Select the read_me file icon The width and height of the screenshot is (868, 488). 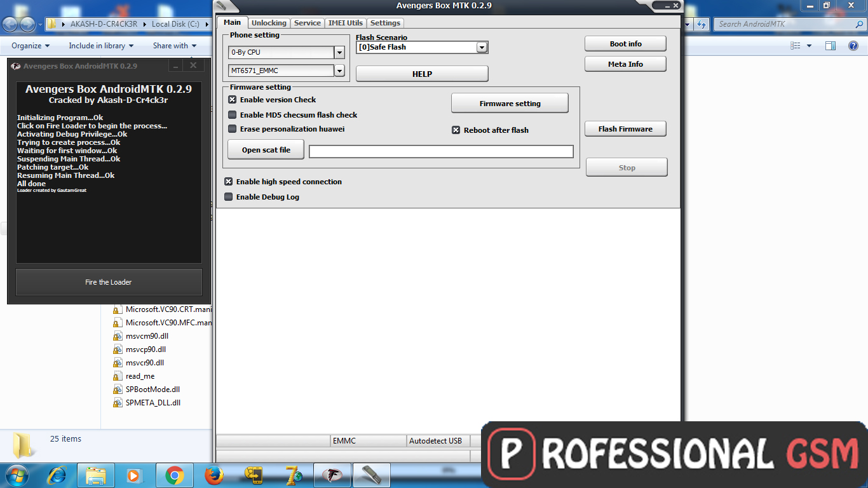pos(118,376)
